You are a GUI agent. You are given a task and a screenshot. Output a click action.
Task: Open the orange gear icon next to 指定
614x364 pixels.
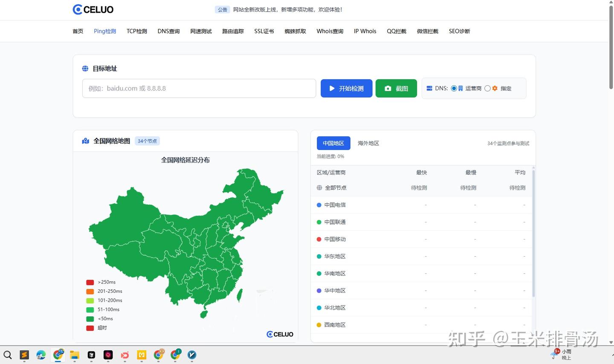pos(495,88)
